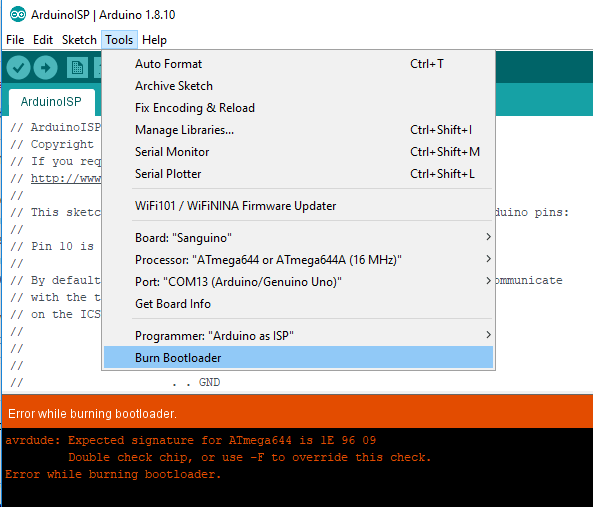
Task: Click the Verify checkmark toolbar button
Action: tap(18, 68)
